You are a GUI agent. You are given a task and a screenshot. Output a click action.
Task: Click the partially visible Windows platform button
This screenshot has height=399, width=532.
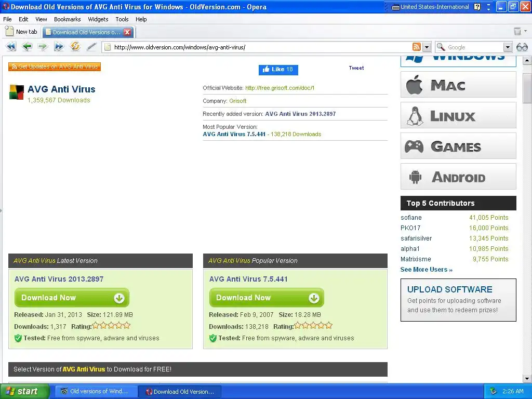click(x=458, y=61)
